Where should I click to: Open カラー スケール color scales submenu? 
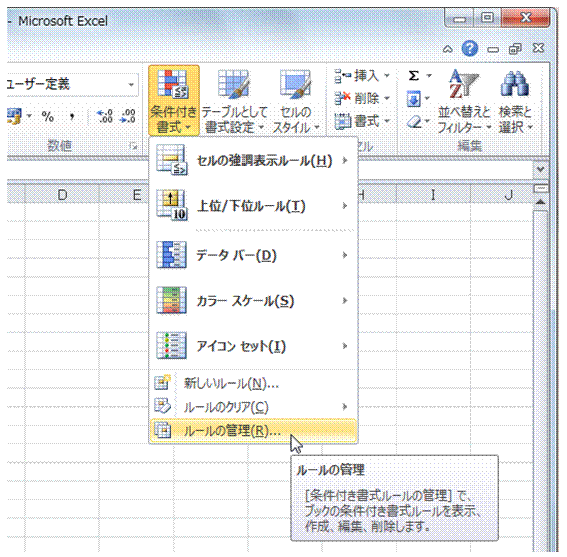coord(253,301)
